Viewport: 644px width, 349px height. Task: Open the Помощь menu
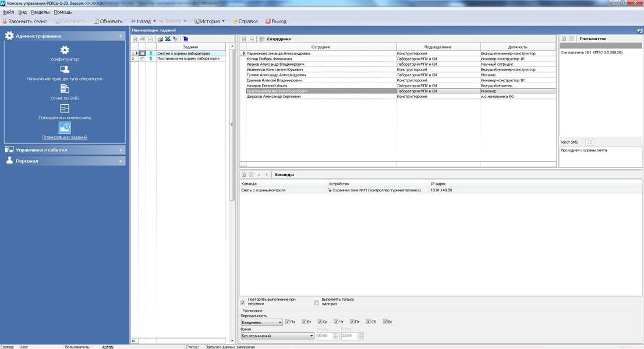pos(63,12)
